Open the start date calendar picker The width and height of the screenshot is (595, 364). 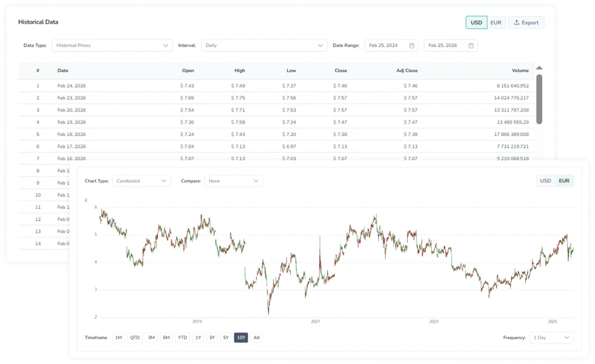[x=411, y=45]
